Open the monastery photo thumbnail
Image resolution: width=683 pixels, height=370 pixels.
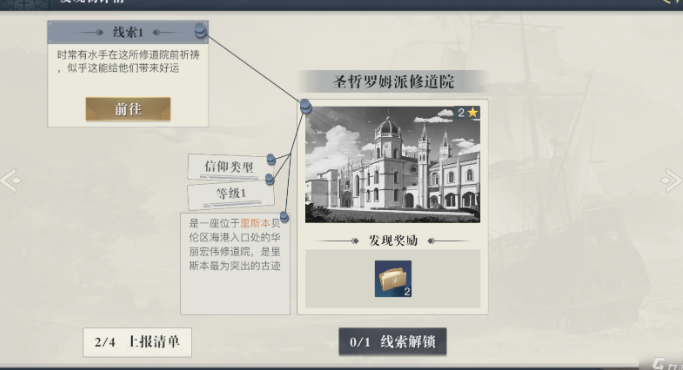(392, 164)
